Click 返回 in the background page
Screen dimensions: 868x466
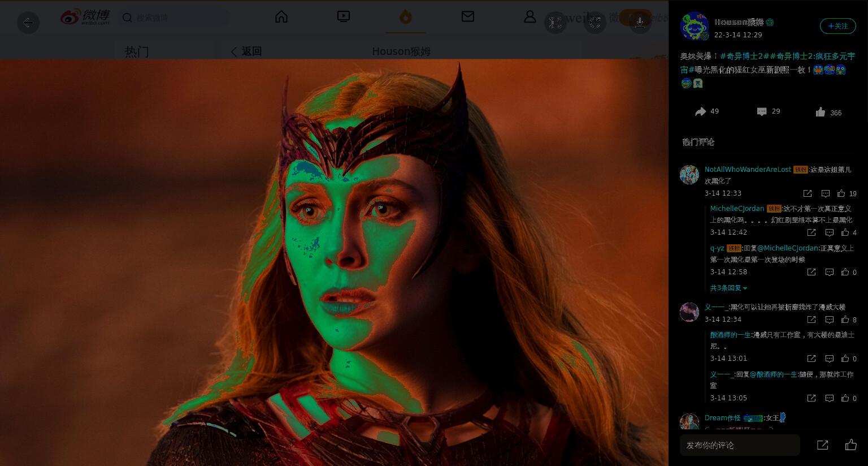pyautogui.click(x=246, y=51)
